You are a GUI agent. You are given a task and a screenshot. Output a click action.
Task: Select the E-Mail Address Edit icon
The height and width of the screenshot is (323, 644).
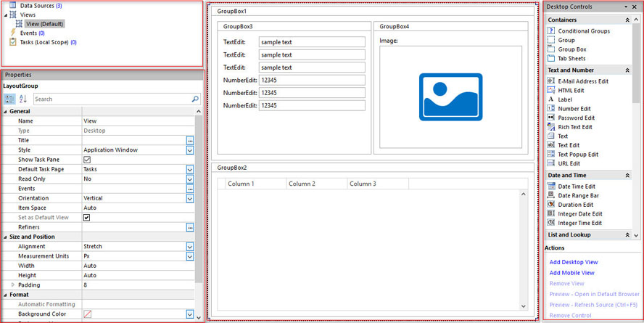551,81
